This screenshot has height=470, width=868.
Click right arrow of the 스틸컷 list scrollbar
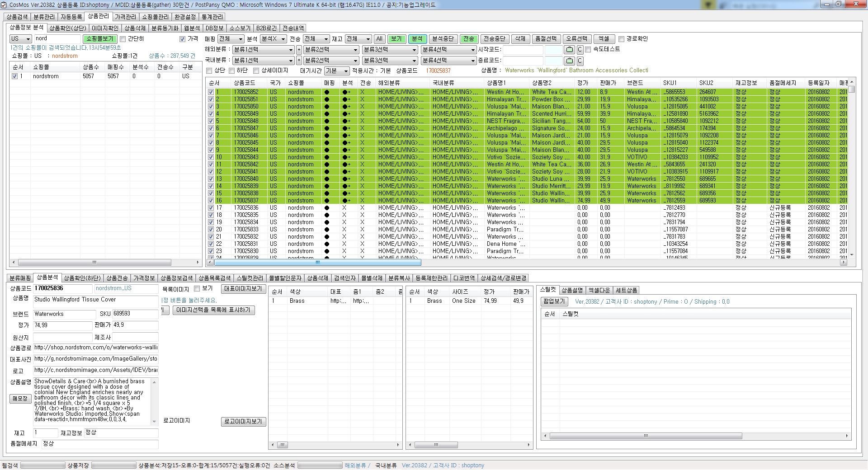pos(847,436)
